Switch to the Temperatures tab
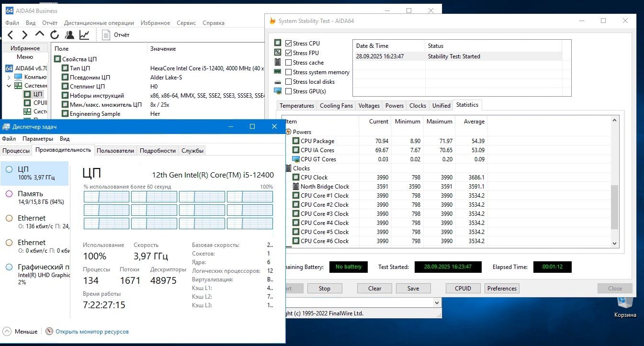The image size is (644, 346). (296, 106)
